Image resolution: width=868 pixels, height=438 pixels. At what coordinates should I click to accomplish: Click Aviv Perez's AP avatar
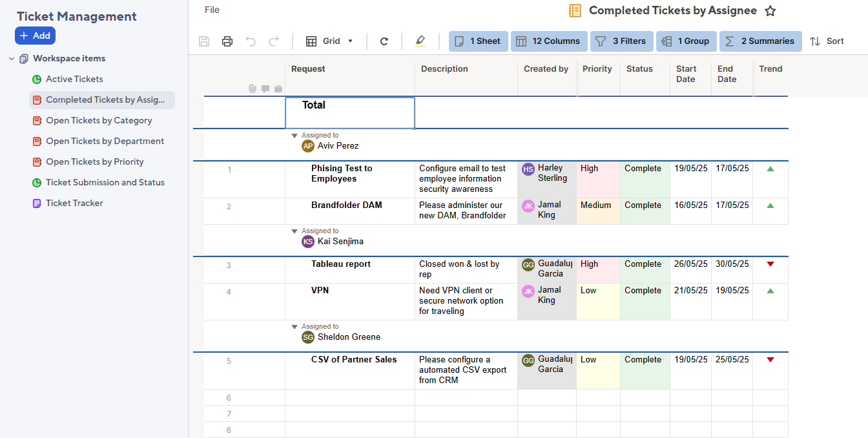click(x=308, y=146)
